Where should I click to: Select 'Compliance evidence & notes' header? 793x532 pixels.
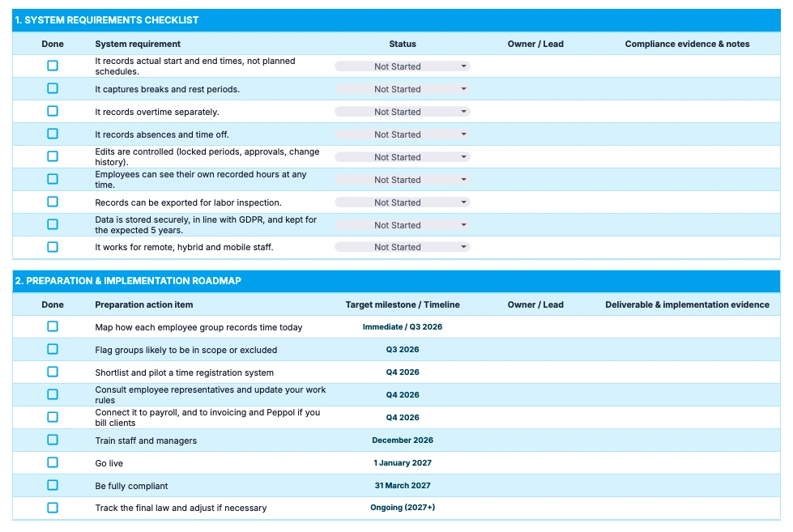pyautogui.click(x=688, y=44)
